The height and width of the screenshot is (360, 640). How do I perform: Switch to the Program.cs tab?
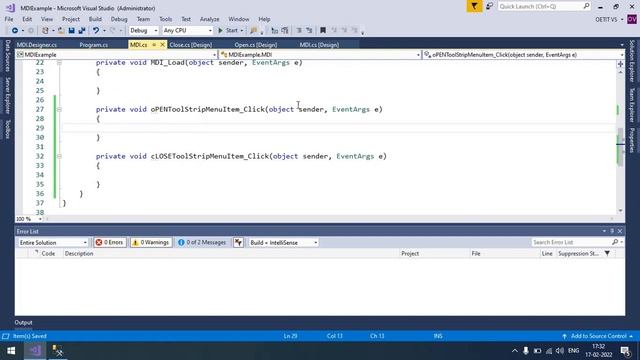pyautogui.click(x=93, y=45)
